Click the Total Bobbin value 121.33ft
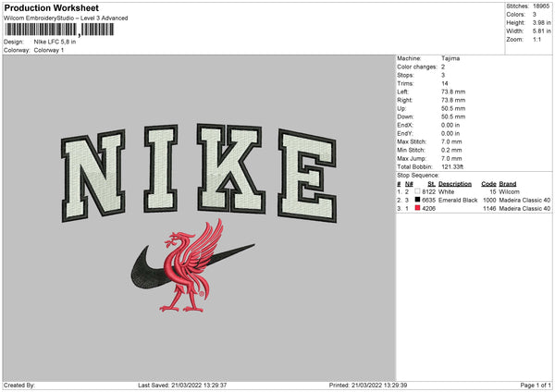 coord(456,165)
